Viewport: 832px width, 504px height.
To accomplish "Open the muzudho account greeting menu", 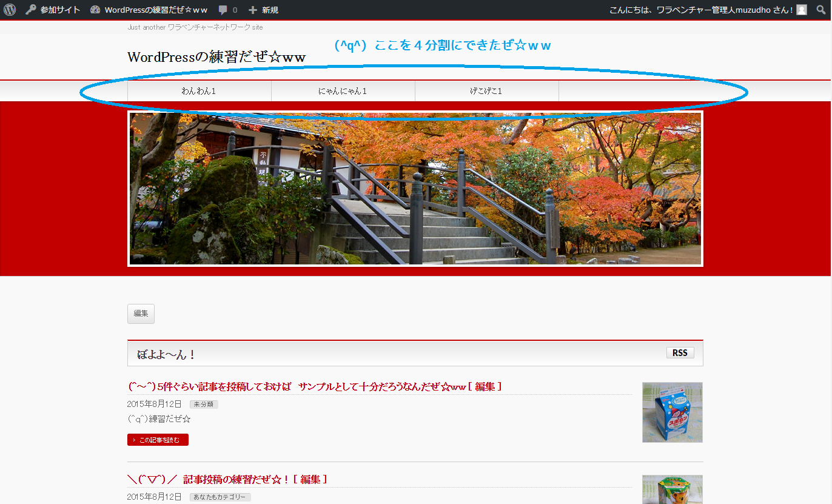I will tap(708, 10).
